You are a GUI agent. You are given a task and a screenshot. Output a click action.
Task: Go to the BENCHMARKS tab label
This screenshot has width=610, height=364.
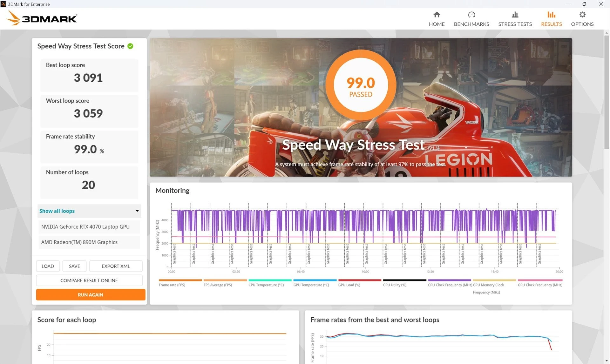click(x=471, y=24)
